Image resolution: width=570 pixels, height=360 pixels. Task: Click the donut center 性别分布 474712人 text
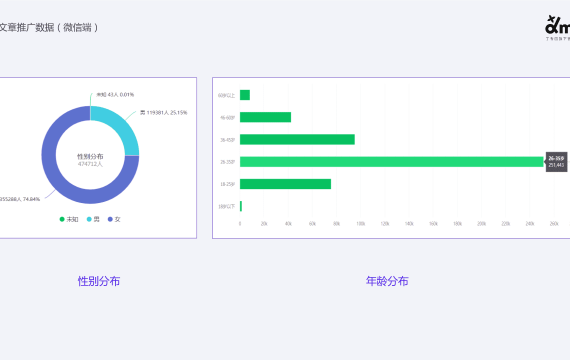tap(90, 160)
